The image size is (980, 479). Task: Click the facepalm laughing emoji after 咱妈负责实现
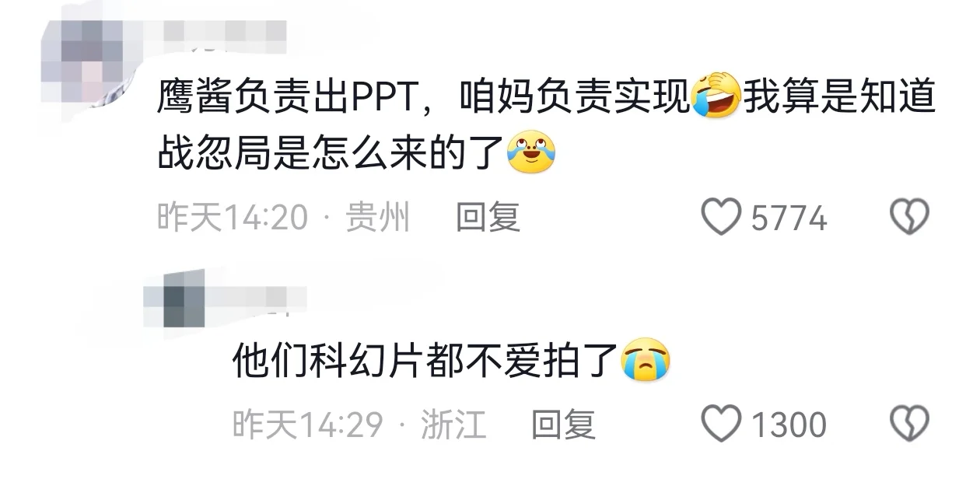point(716,96)
